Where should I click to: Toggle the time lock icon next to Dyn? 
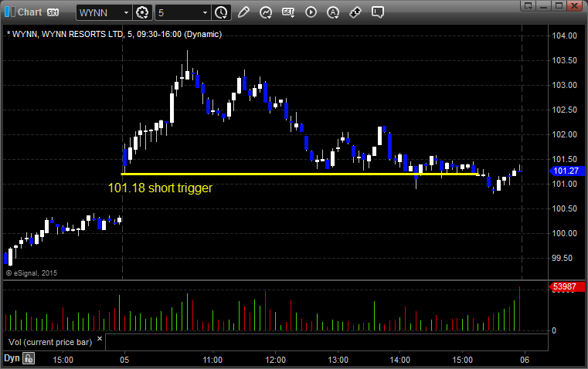click(29, 358)
